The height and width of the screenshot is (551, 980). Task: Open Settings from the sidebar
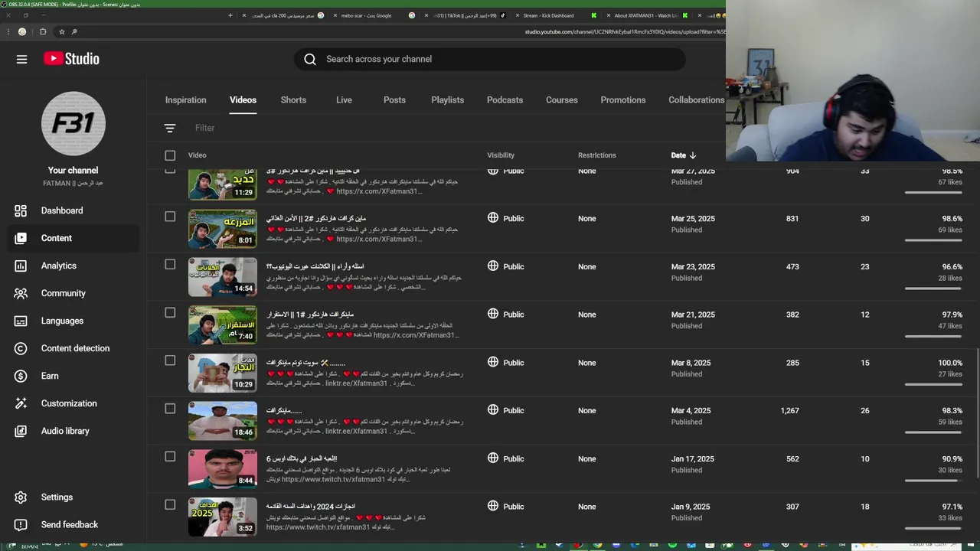[57, 497]
